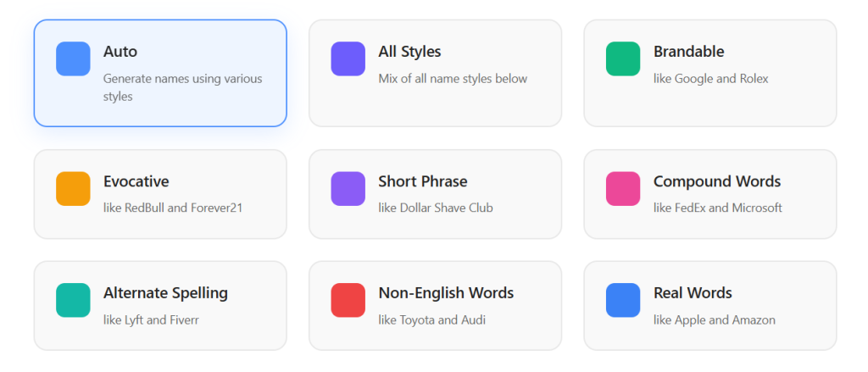Click 'like FedEx and Microsoft' description
This screenshot has height=372, width=868.
(718, 208)
